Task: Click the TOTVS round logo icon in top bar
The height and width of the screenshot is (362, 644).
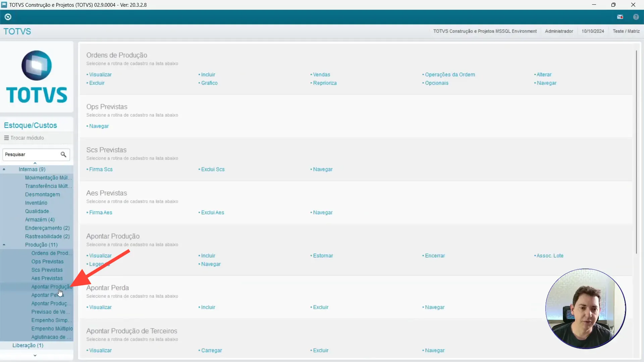Action: coord(8,17)
